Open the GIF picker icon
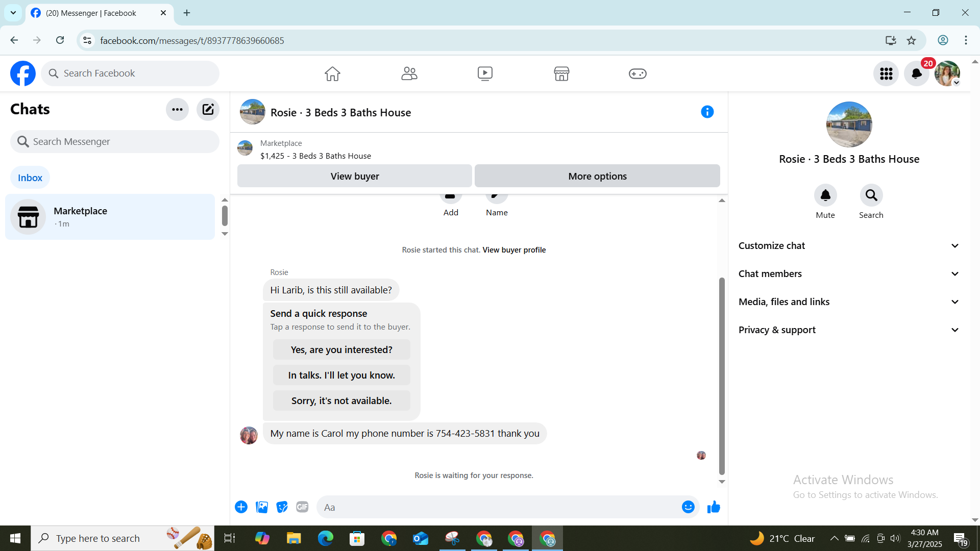Screen dimensions: 980x551 [x=302, y=507]
